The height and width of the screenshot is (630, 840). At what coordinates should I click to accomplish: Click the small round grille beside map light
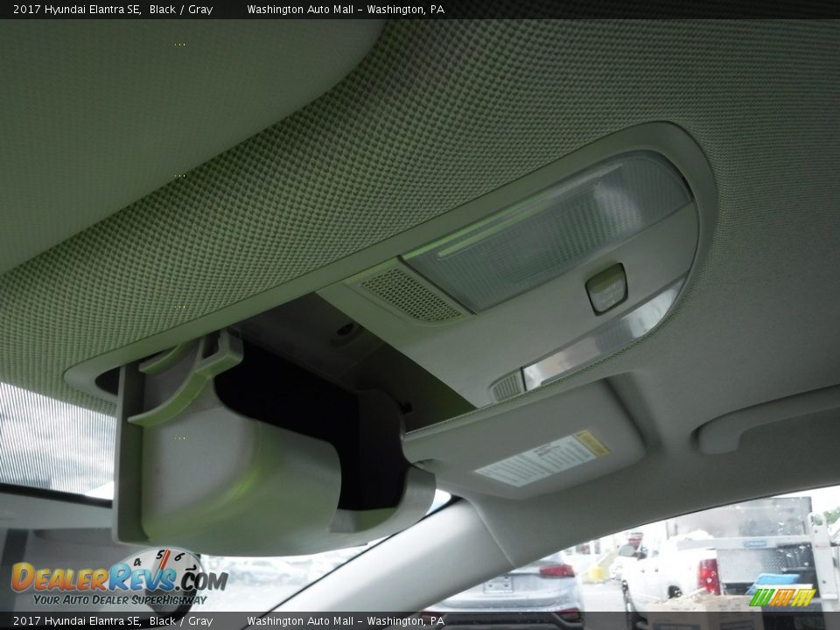(507, 386)
